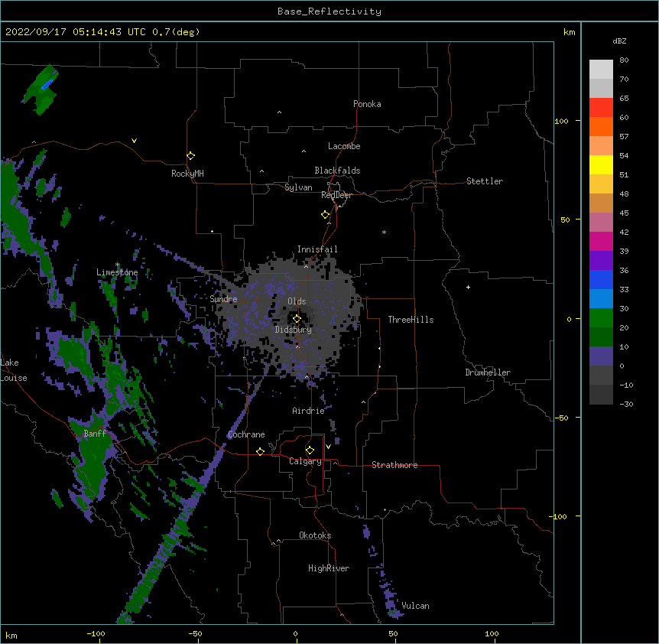Image resolution: width=659 pixels, height=644 pixels.
Task: Click the Blackfalds city label
Action: [337, 171]
